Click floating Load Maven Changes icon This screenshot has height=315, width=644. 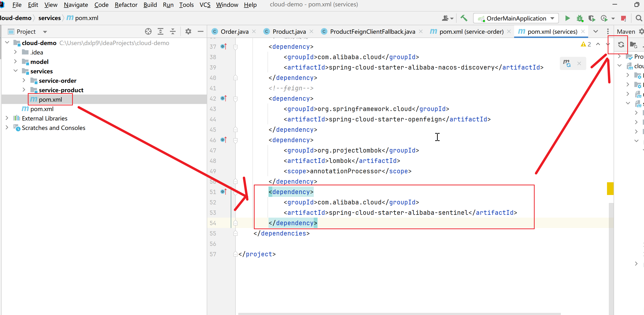click(x=567, y=63)
